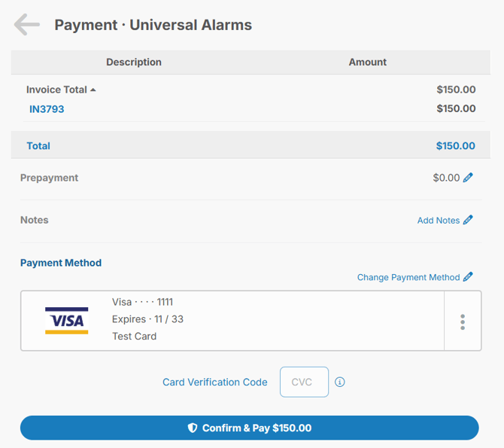The width and height of the screenshot is (504, 448).
Task: Click the Payment Method heading
Action: pyautogui.click(x=61, y=263)
